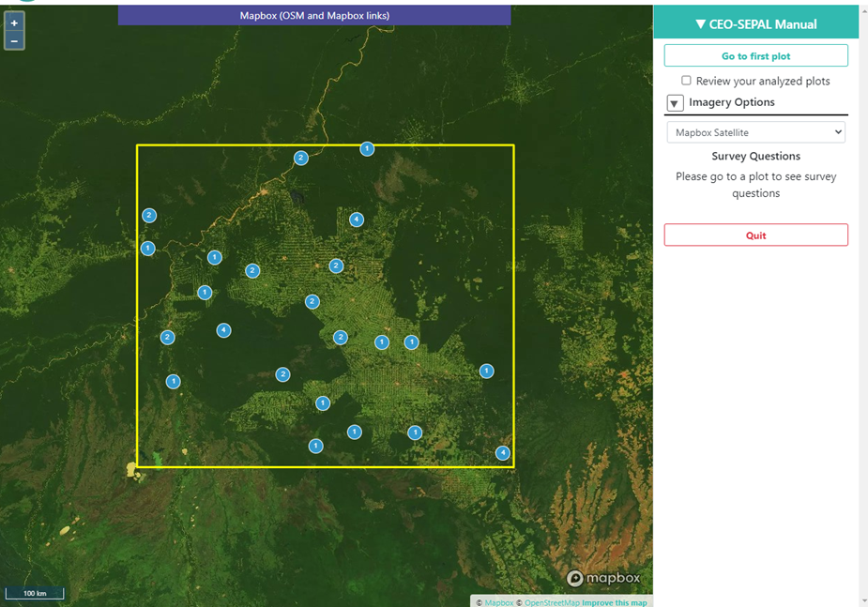Zoom in using the plus icon

pos(13,21)
